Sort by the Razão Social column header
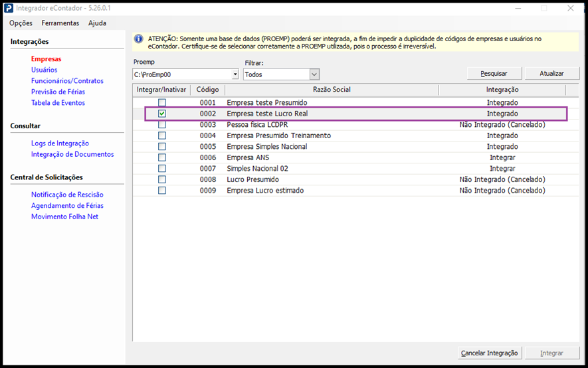The image size is (588, 368). [x=332, y=90]
